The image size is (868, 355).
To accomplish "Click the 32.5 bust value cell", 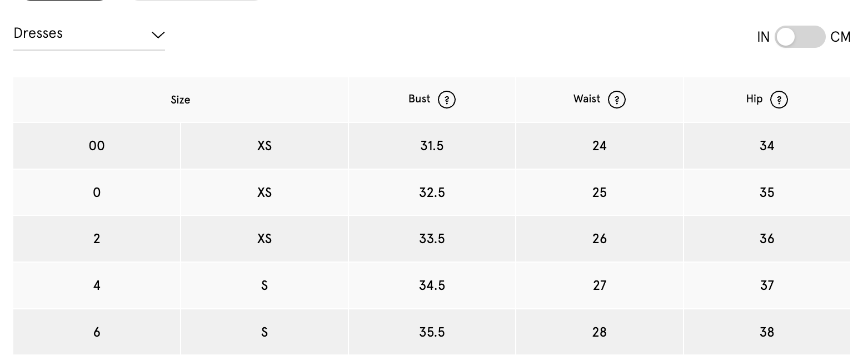I will pos(432,193).
